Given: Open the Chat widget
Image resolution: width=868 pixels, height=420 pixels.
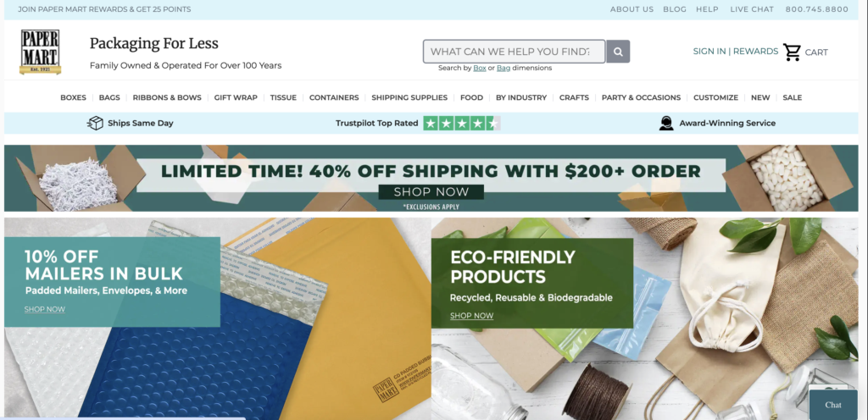Looking at the screenshot, I should [x=833, y=405].
